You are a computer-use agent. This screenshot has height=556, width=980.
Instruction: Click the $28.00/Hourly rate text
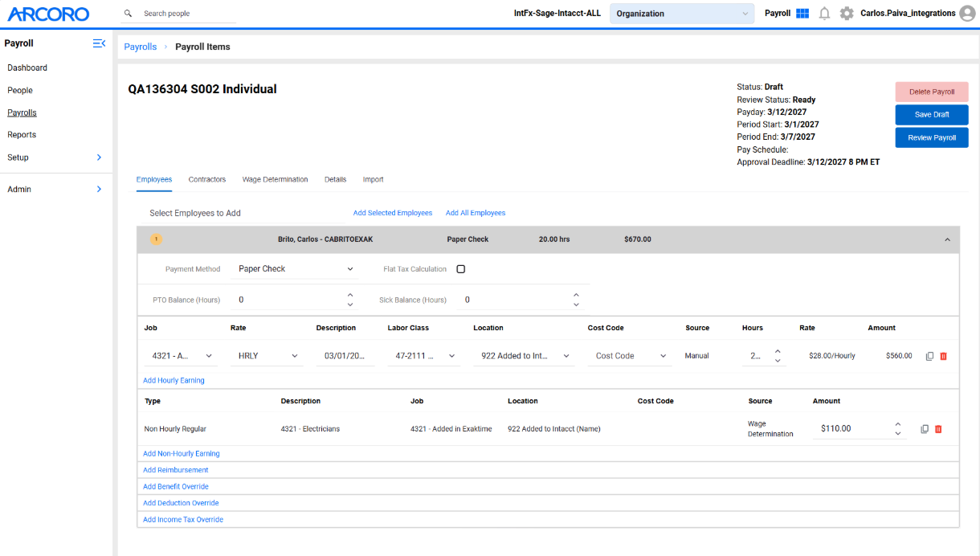click(x=832, y=356)
